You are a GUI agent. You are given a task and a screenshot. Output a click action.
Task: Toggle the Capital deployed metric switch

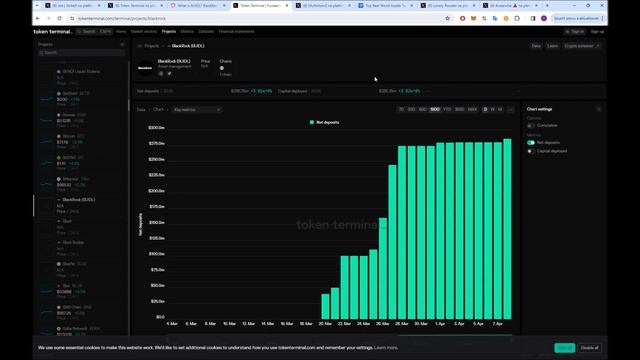point(531,151)
